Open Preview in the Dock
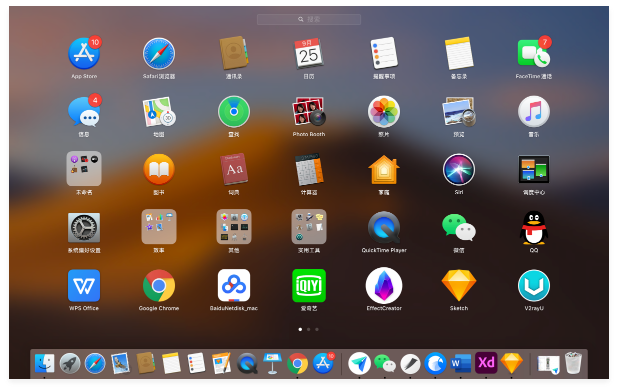618x391 pixels. coord(120,363)
